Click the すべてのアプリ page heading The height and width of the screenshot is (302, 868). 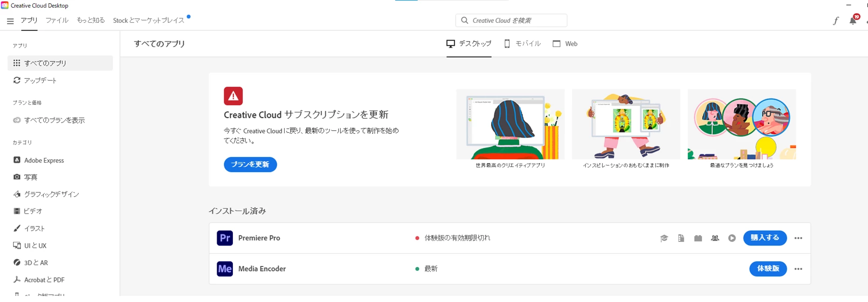click(159, 44)
